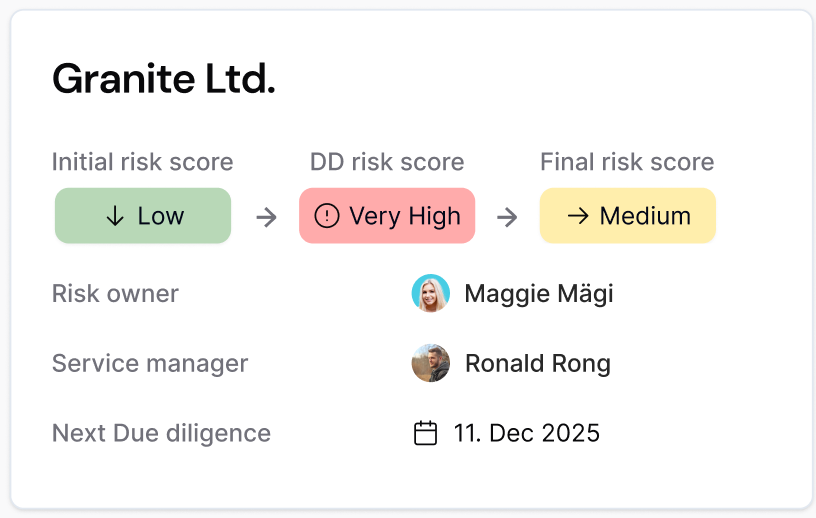Click the 11. Dec 2025 due date

click(x=527, y=433)
